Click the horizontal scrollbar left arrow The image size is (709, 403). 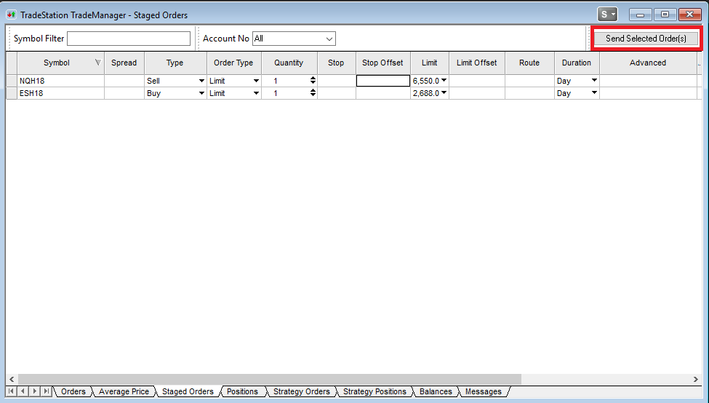12,379
